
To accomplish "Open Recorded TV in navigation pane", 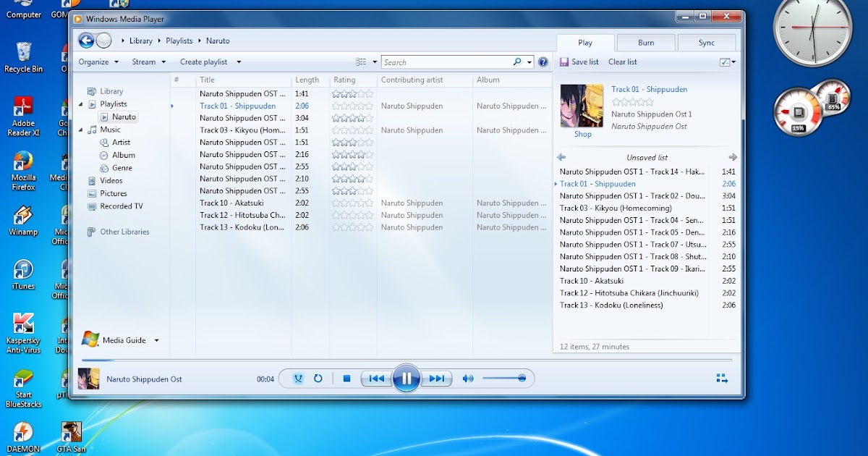I will click(x=121, y=206).
